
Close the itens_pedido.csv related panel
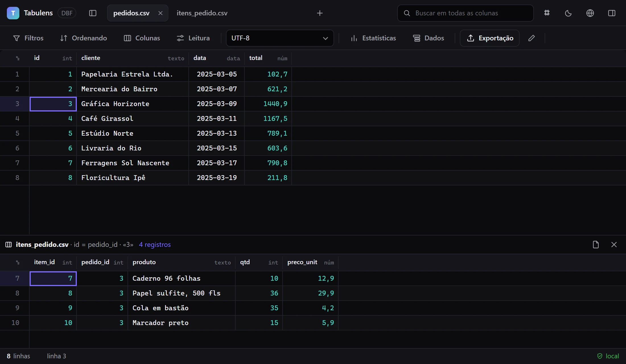point(614,245)
